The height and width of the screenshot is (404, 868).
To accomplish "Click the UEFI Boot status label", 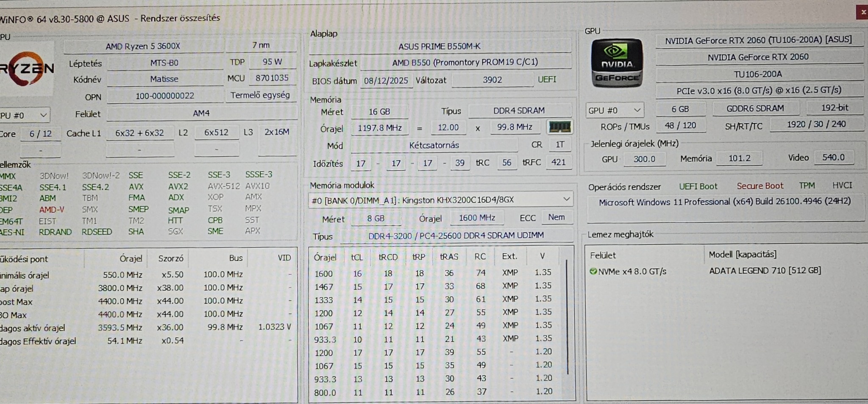I will click(x=698, y=186).
